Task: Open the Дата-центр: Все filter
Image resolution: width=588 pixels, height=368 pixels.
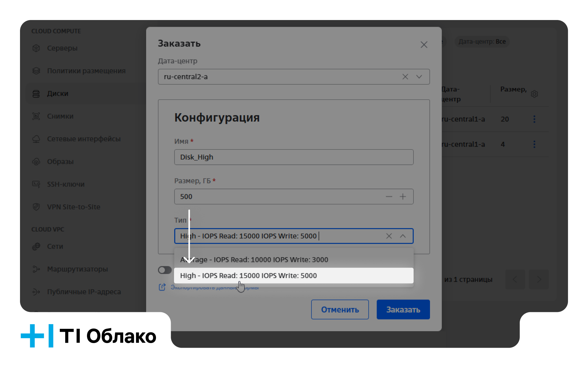Action: [x=482, y=42]
